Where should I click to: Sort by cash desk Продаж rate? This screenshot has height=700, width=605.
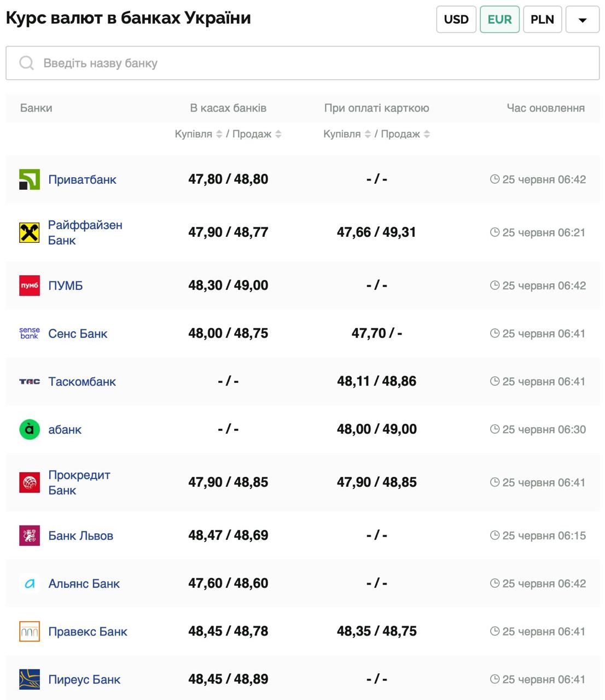coord(278,134)
